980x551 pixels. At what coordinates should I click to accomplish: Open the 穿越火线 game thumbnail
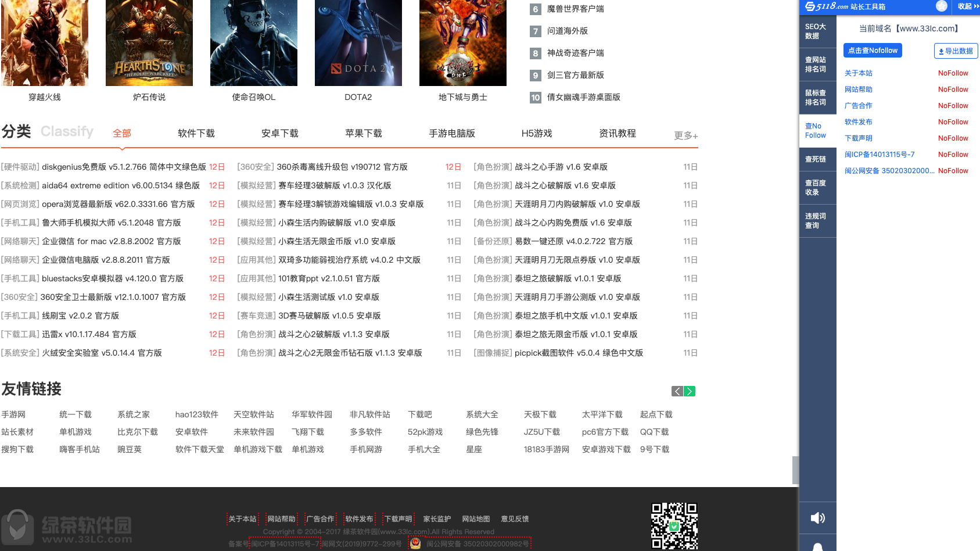[45, 43]
